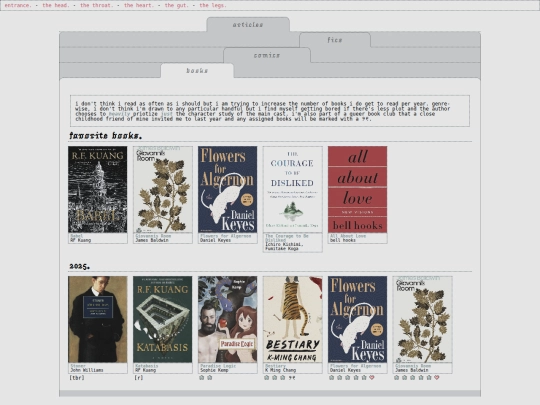
Task: Click book club marker under Bestiary
Action: 292,377
